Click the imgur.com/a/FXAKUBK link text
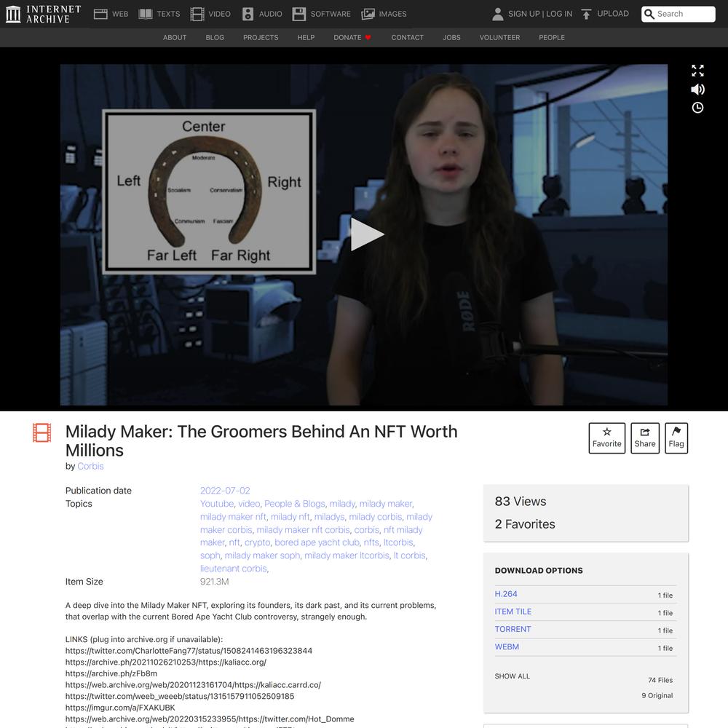728x728 pixels. coord(120,708)
